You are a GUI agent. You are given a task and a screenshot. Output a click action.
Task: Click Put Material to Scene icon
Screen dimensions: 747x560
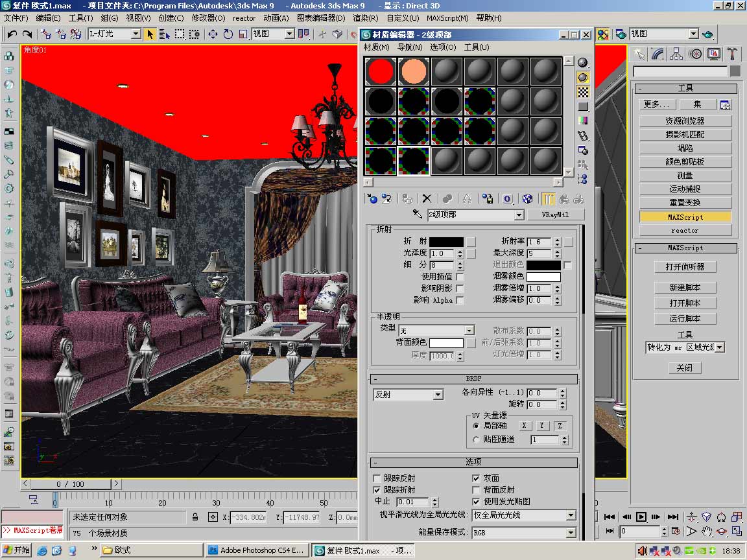(x=386, y=199)
